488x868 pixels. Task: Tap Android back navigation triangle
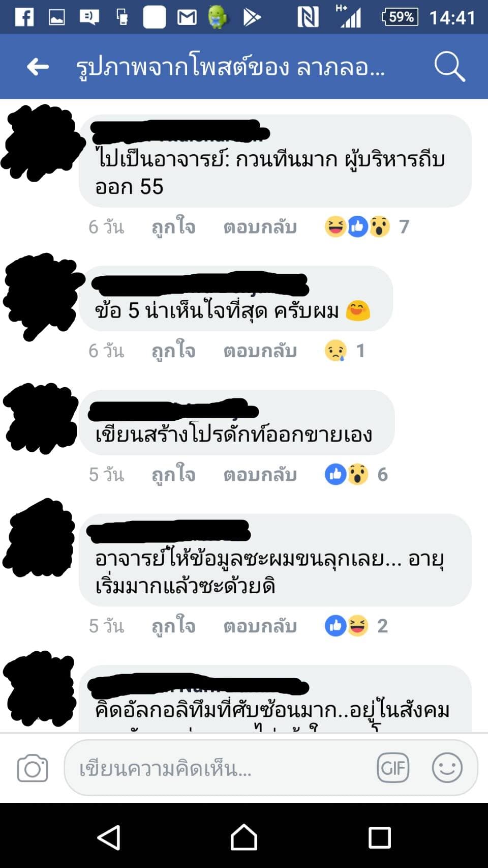tap(109, 837)
